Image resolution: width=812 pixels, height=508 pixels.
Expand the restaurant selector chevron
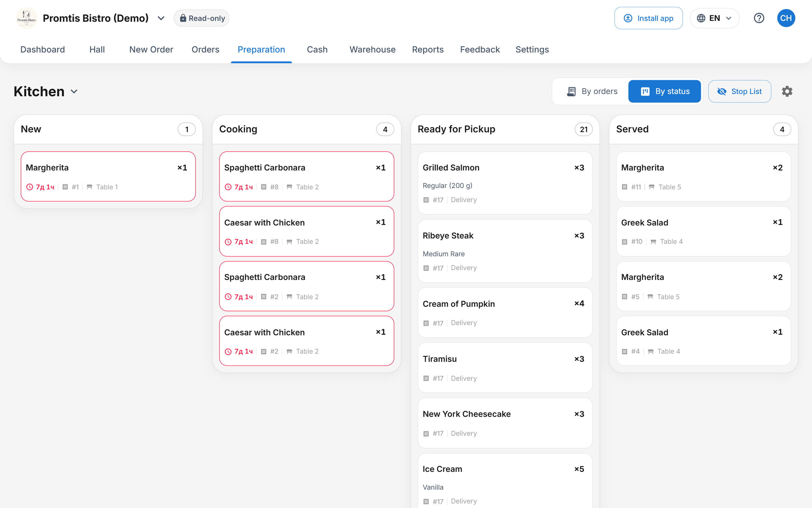click(x=161, y=18)
